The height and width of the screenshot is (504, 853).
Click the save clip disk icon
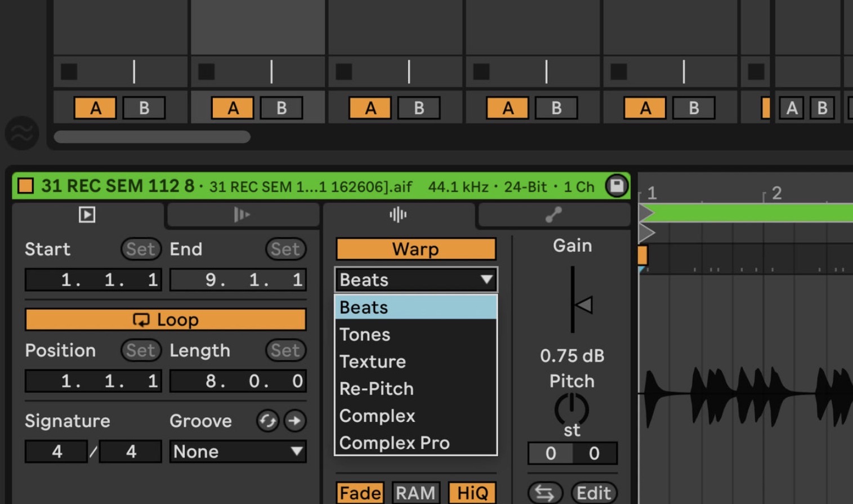pyautogui.click(x=617, y=186)
